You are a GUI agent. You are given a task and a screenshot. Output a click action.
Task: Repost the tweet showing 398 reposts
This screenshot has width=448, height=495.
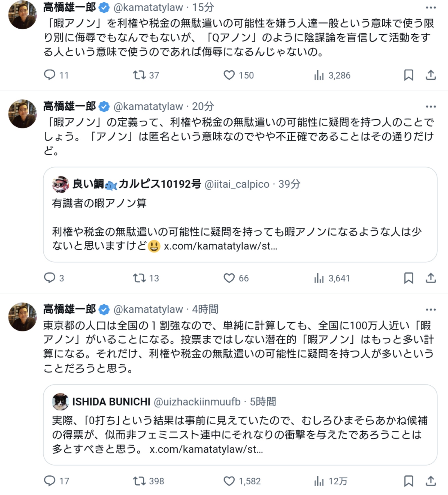pyautogui.click(x=139, y=481)
